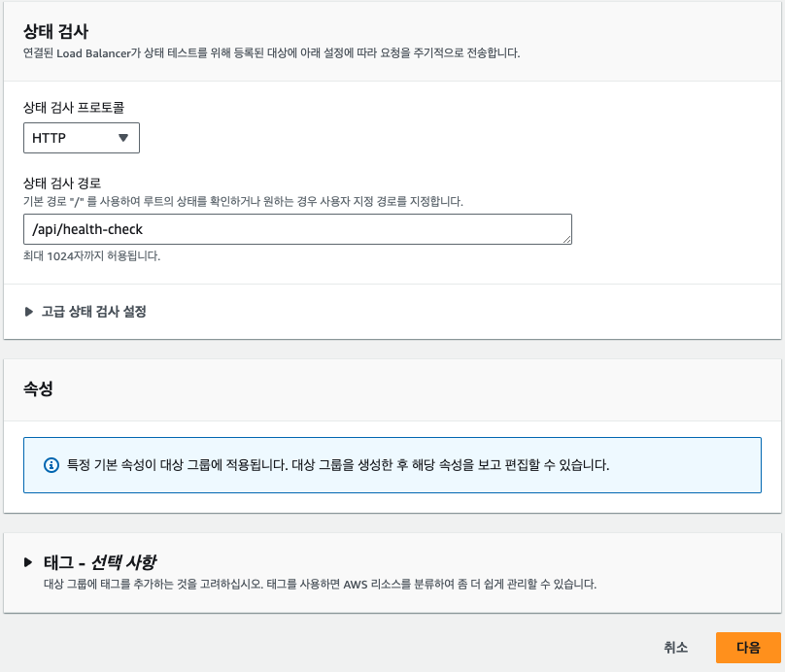Click the tag description beginning 대상 그룹에 태그를
The height and width of the screenshot is (672, 785).
[320, 584]
